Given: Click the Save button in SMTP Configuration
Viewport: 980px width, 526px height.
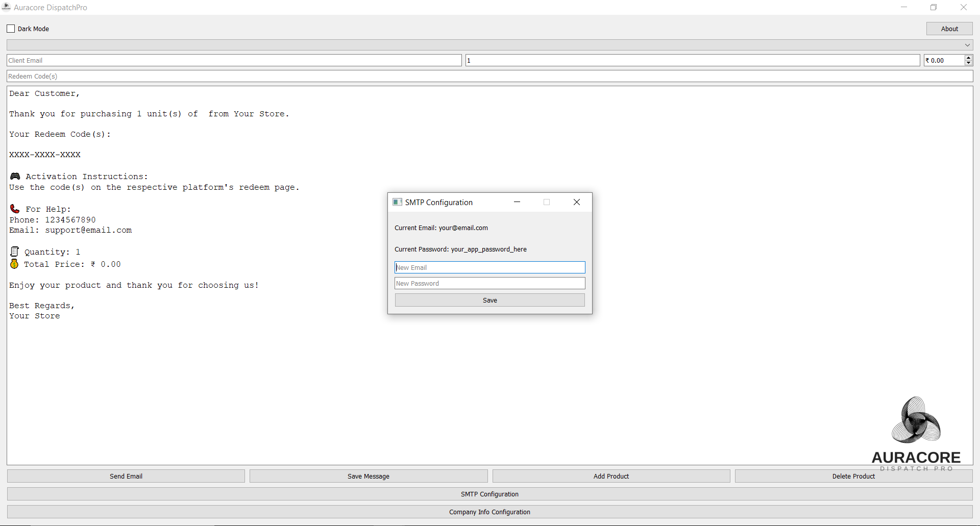Looking at the screenshot, I should tap(489, 300).
